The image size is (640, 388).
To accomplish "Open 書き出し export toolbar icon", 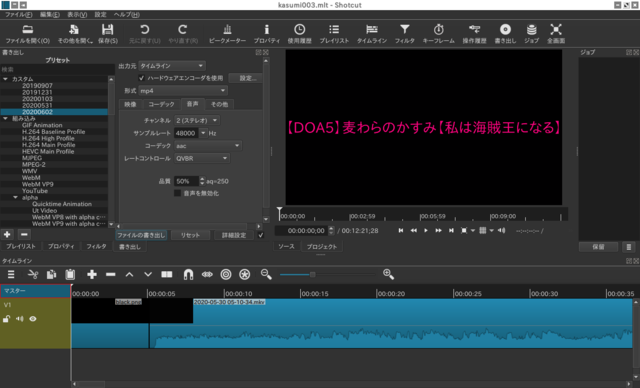I will click(x=505, y=33).
